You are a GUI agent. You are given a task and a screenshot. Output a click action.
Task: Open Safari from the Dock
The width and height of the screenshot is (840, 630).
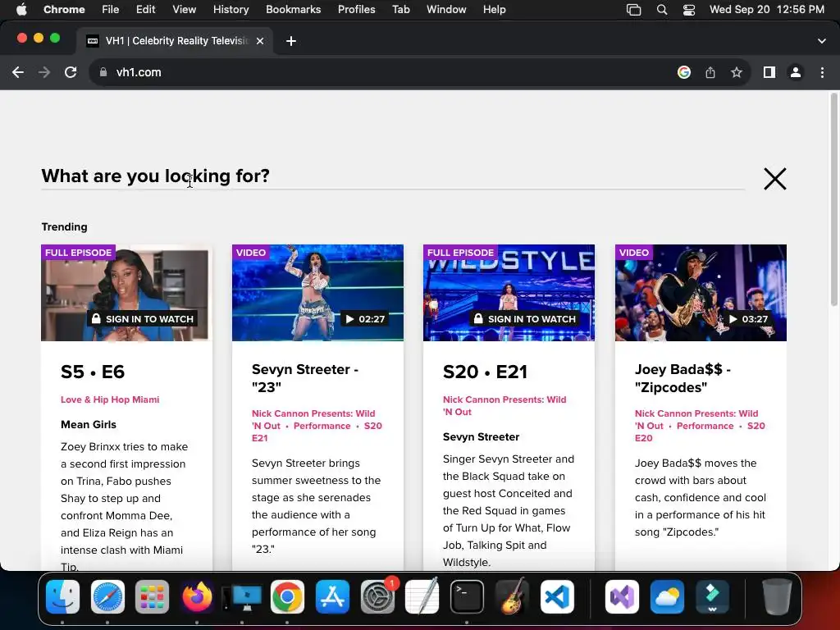(107, 597)
